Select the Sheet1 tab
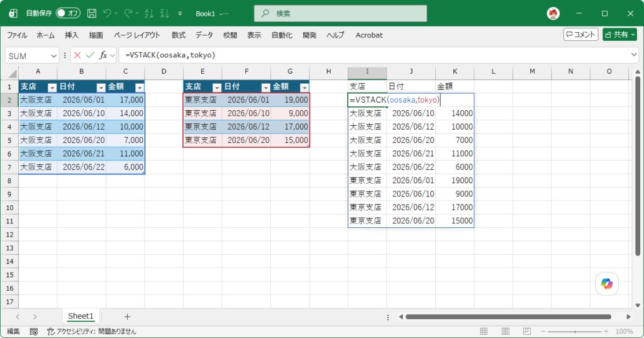 80,316
